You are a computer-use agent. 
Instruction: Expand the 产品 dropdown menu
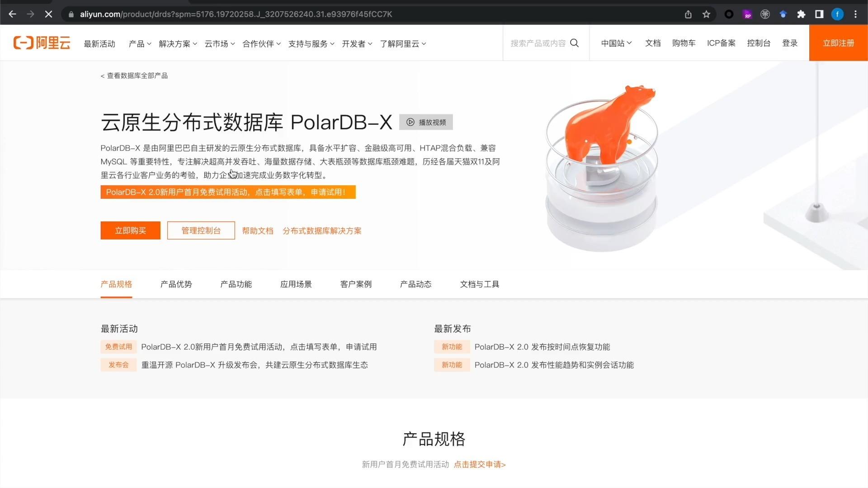coord(140,44)
